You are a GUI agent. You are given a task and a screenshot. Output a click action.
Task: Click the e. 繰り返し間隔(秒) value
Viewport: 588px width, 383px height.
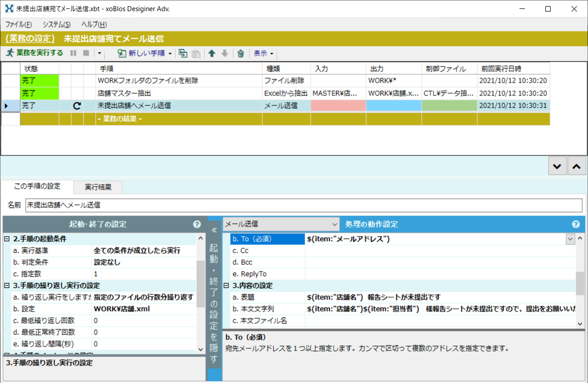144,344
